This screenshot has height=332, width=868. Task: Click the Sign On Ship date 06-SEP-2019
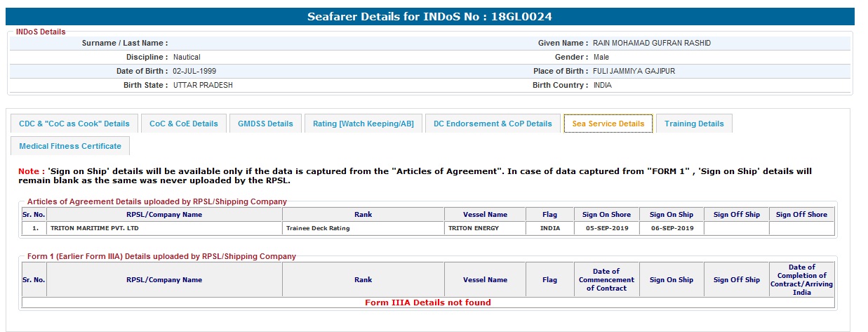(x=672, y=228)
